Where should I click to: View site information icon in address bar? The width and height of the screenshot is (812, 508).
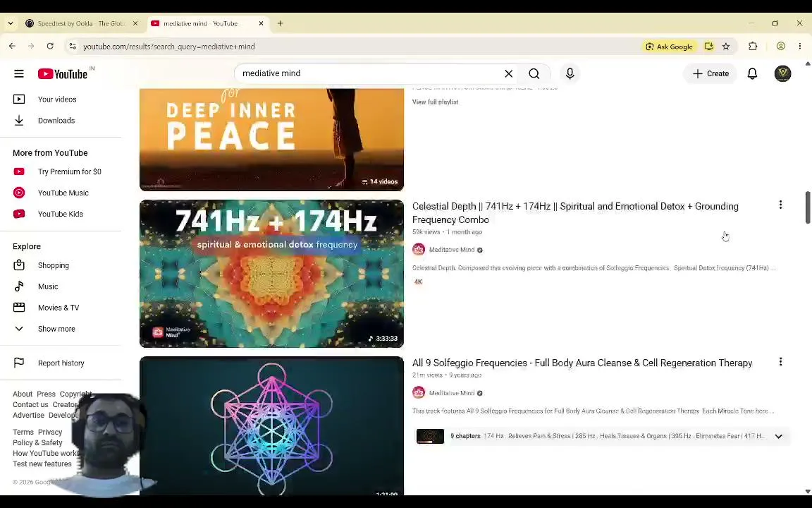(73, 47)
